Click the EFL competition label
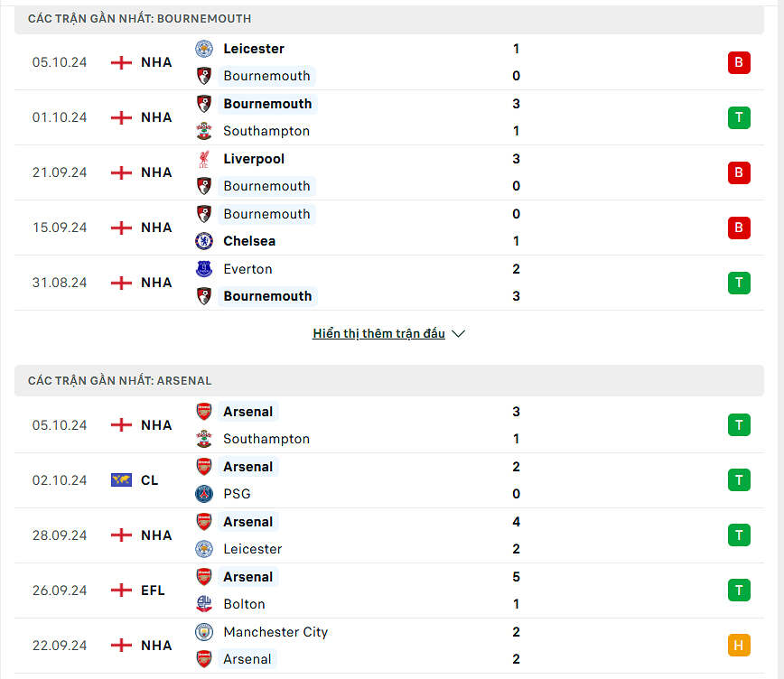Screen dimensions: 784x679 pyautogui.click(x=153, y=591)
